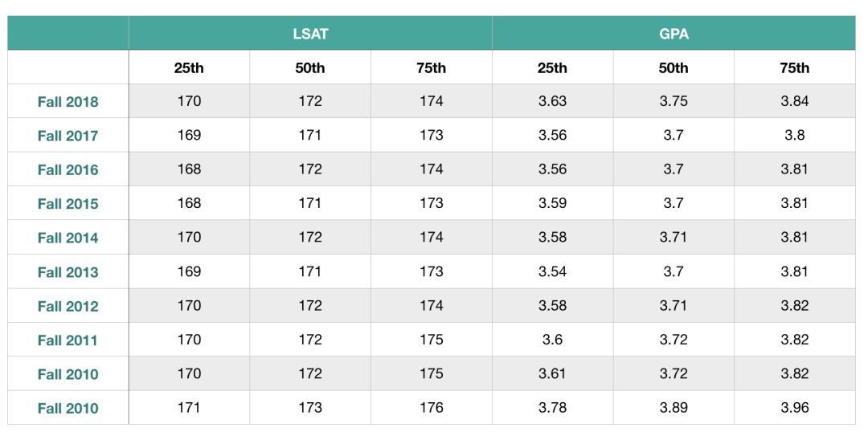Select the Fall 2014 row label
Viewport: 868px width, 444px height.
(68, 238)
